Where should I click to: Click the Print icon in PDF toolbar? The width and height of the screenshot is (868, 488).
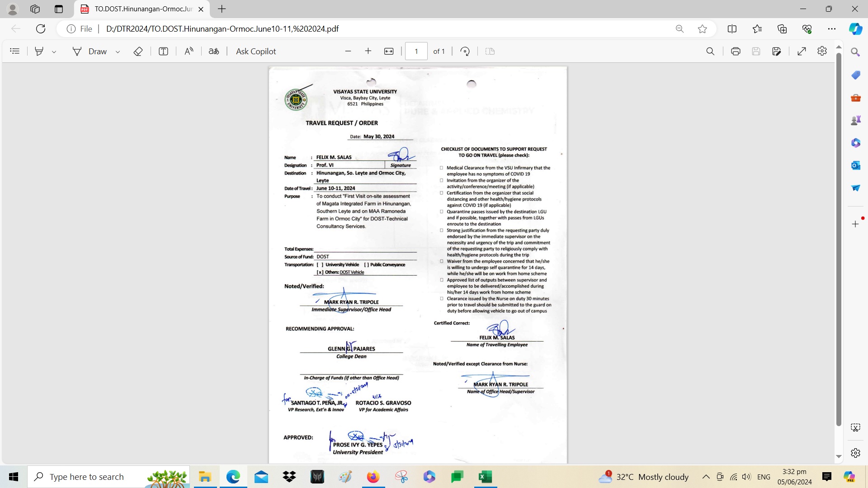(x=736, y=52)
